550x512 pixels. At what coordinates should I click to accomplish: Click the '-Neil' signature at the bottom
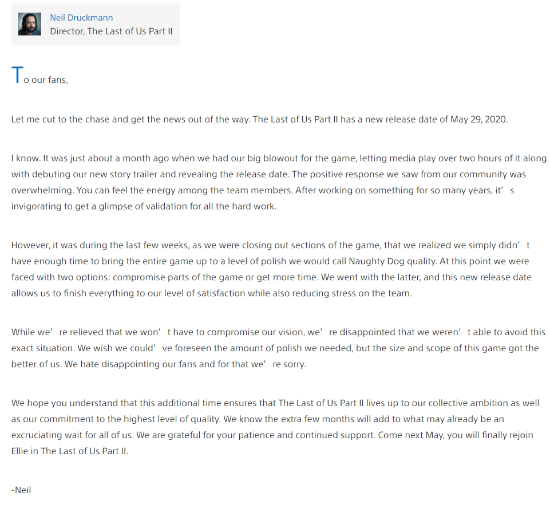point(21,490)
